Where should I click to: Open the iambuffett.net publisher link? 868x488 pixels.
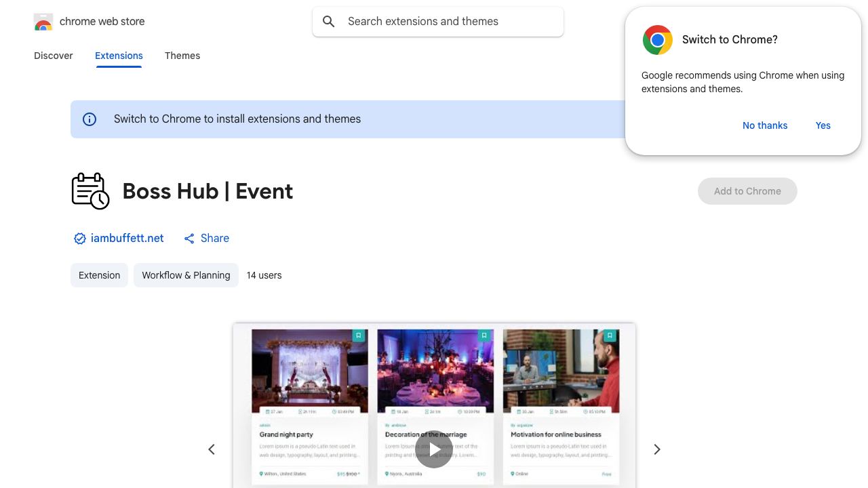click(127, 239)
